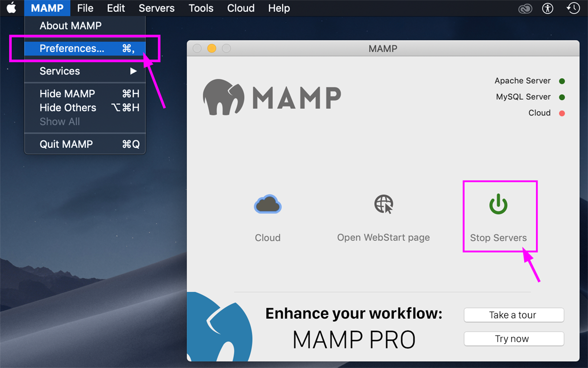588x368 pixels.
Task: Minimize the MAMP window with yellow button
Action: [212, 48]
